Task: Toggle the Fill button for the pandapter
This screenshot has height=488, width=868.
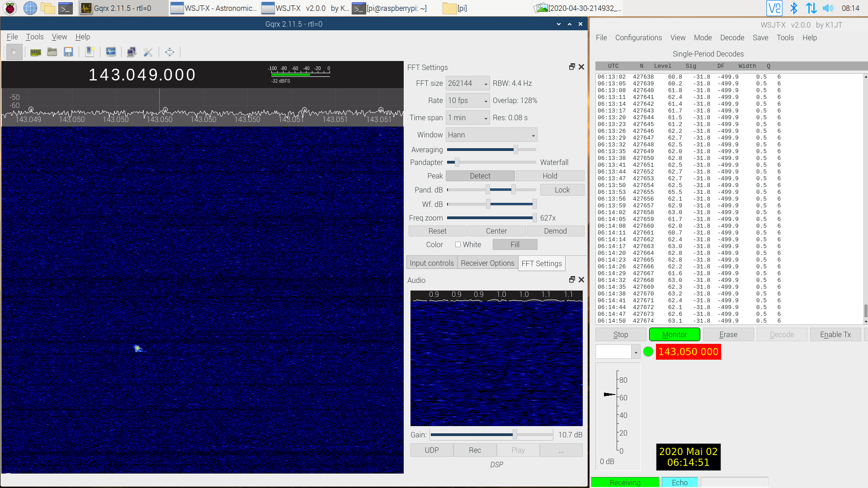Action: [515, 244]
